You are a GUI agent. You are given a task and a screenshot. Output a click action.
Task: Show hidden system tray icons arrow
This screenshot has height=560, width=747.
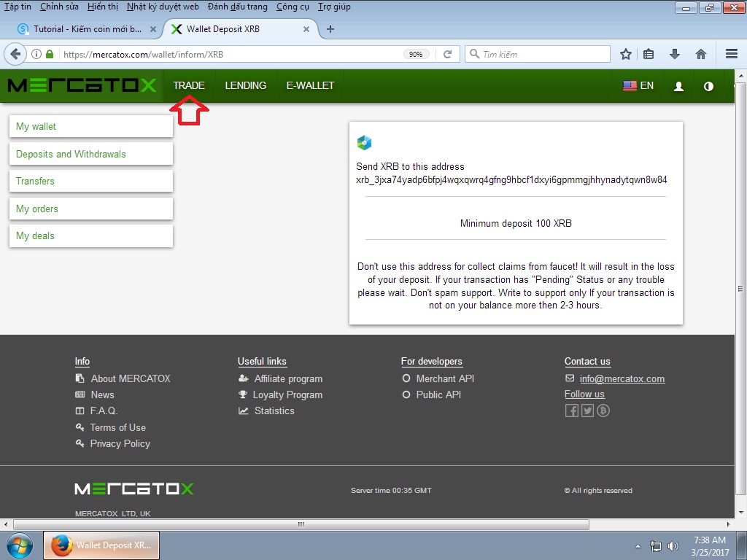click(638, 546)
